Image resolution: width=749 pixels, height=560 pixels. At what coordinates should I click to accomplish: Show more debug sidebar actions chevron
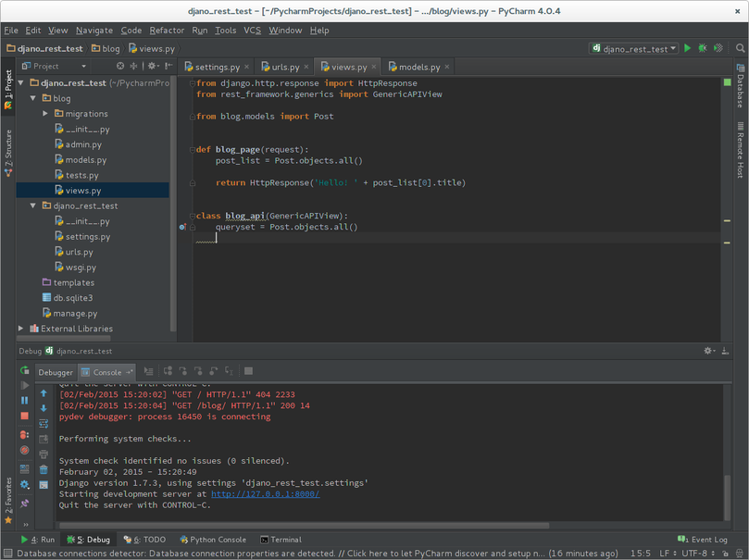click(x=26, y=525)
